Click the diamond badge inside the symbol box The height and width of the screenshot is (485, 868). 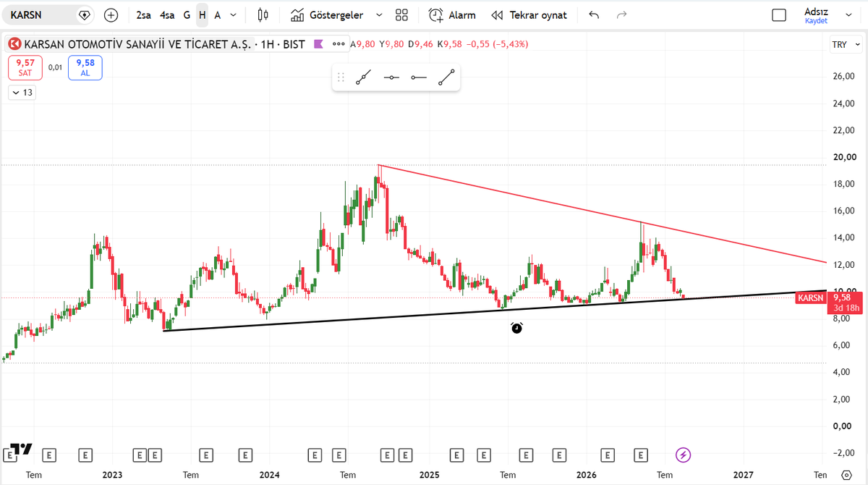pyautogui.click(x=85, y=14)
